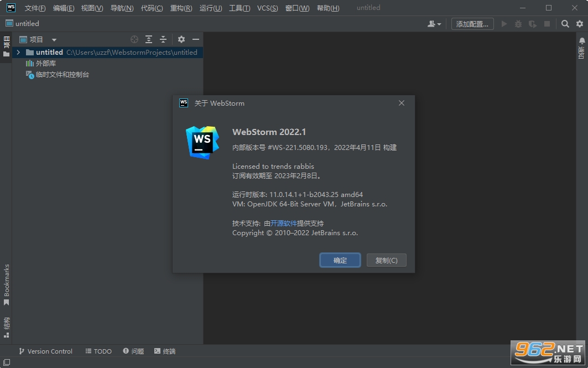Click the untitled project breadcrumb

click(23, 24)
